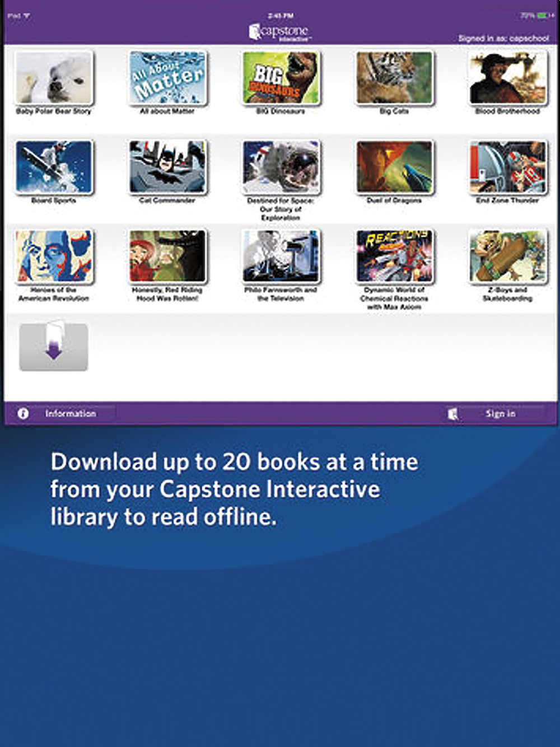The height and width of the screenshot is (747, 560).
Task: Open Dynamic World of Chemical Reactions cover
Action: [x=395, y=256]
